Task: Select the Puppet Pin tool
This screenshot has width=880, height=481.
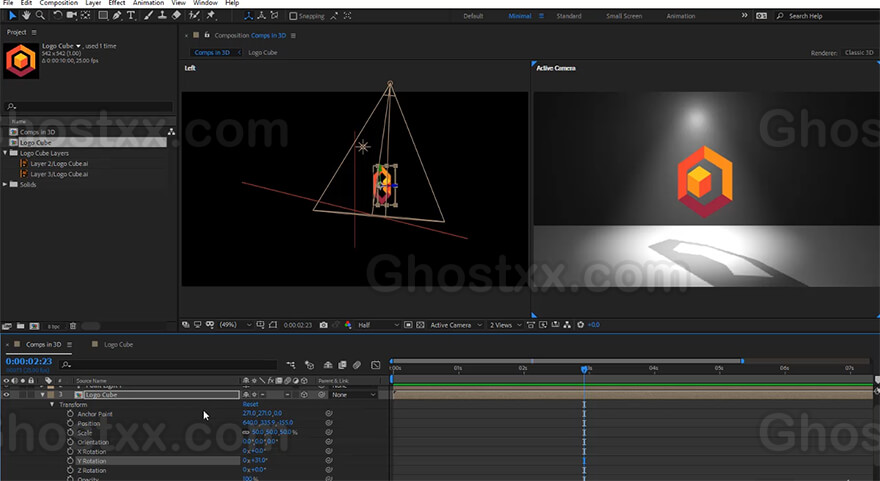Action: [x=211, y=16]
